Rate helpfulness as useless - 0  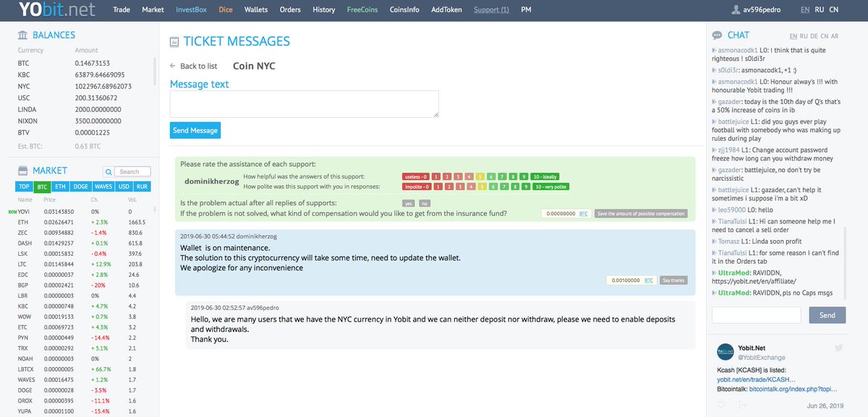416,177
